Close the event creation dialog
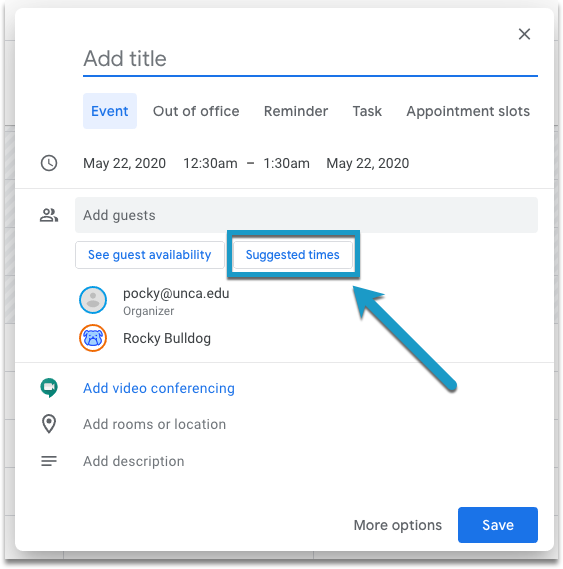This screenshot has height=569, width=563. [x=524, y=34]
